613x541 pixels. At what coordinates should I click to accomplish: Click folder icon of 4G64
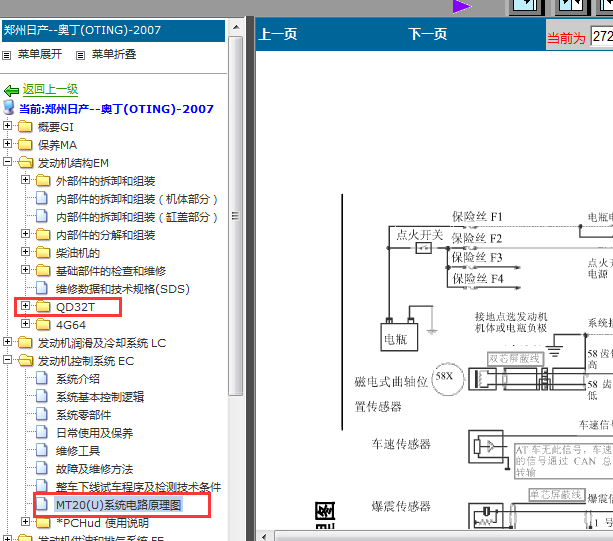click(43, 324)
